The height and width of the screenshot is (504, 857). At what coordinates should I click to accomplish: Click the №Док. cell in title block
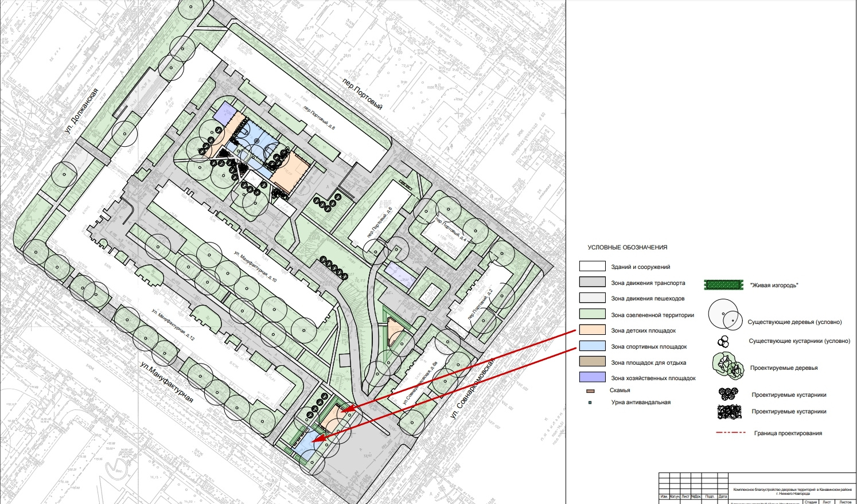697,497
